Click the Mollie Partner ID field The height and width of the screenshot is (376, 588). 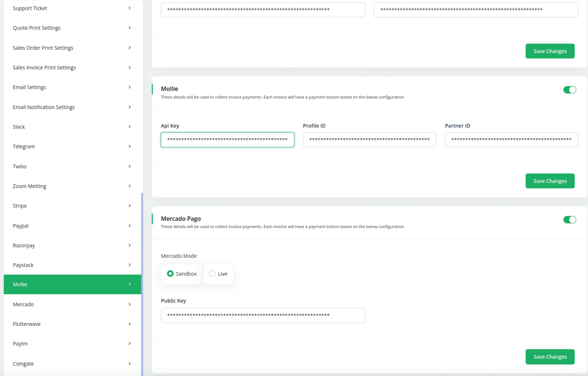[512, 140]
